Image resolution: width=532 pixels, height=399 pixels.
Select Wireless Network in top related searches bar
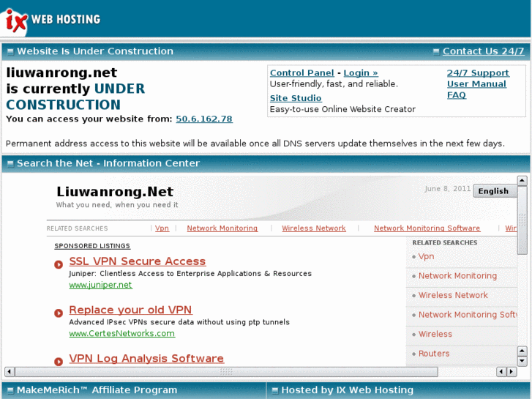coord(313,228)
